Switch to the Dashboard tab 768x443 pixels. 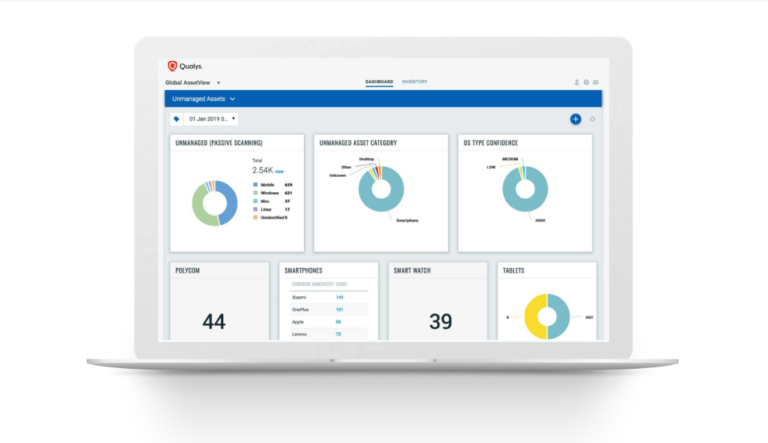379,82
